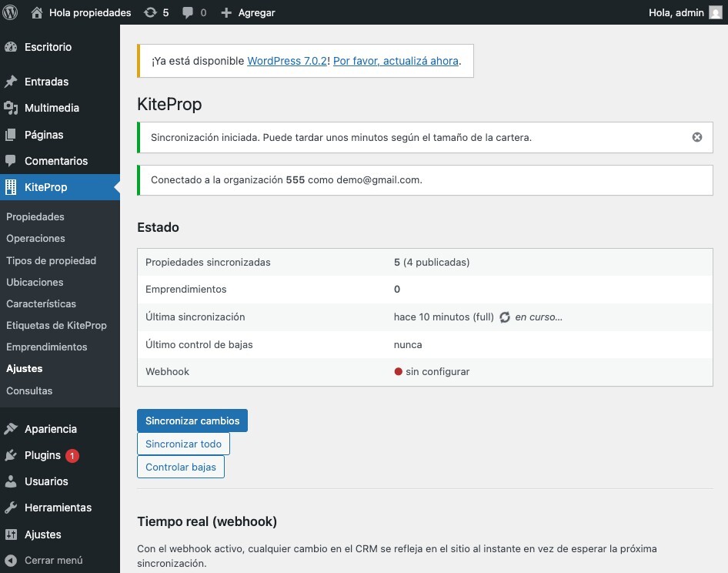Open the Entradas menu item
Image resolution: width=728 pixels, height=573 pixels.
[60, 82]
